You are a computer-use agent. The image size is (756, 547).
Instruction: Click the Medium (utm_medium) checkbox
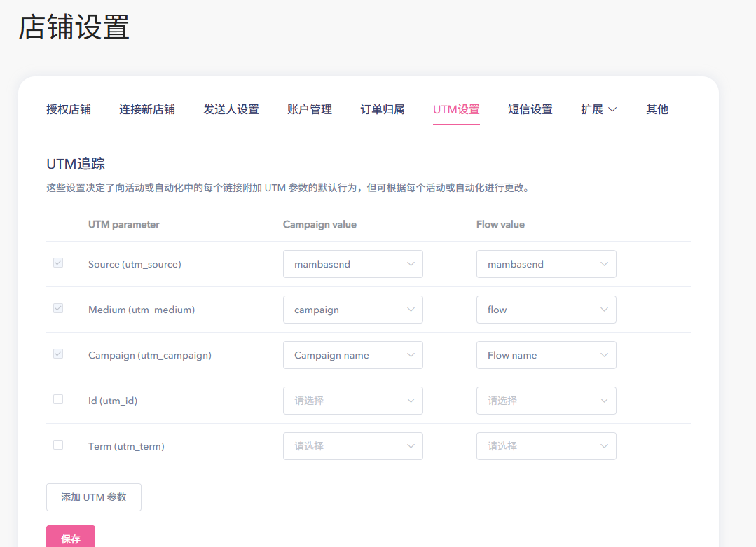coord(58,308)
